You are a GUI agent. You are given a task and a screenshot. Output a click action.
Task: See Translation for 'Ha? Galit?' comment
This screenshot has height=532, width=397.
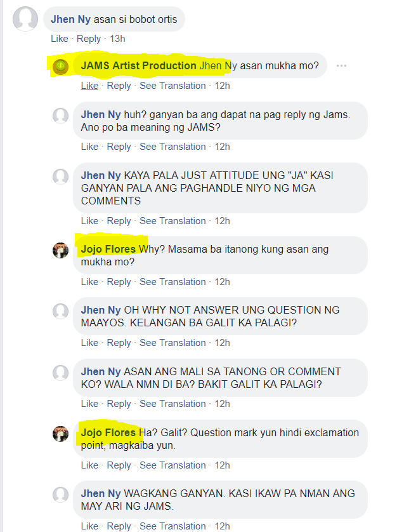[172, 465]
